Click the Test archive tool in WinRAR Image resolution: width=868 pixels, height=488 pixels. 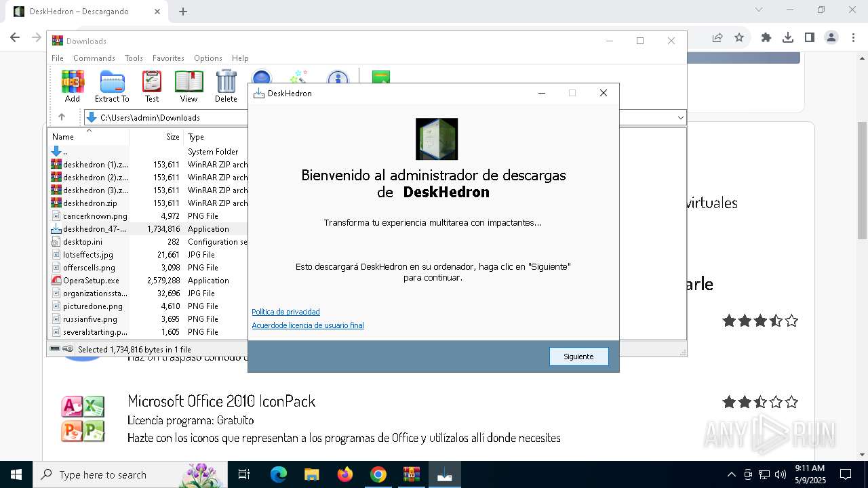pos(152,87)
